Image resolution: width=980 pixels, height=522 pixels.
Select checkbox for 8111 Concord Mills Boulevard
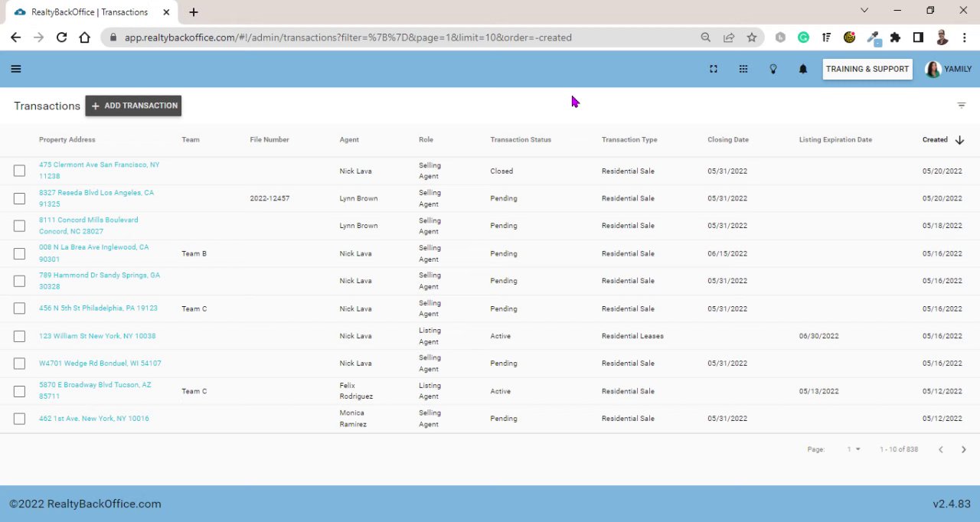19,226
